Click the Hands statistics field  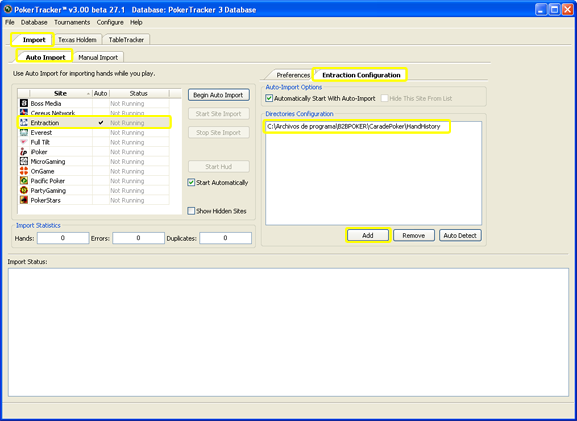click(x=63, y=238)
